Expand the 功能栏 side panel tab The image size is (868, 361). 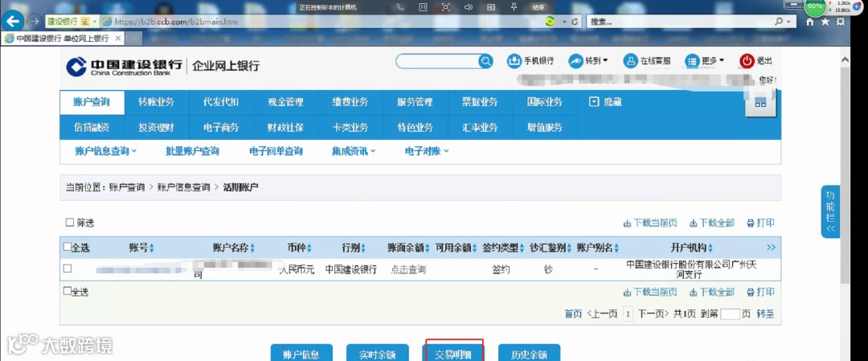click(829, 211)
